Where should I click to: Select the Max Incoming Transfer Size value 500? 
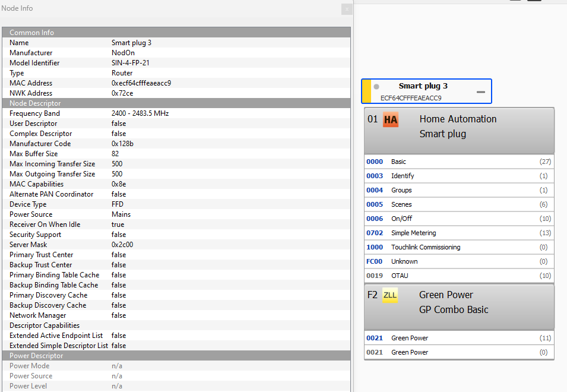(117, 164)
